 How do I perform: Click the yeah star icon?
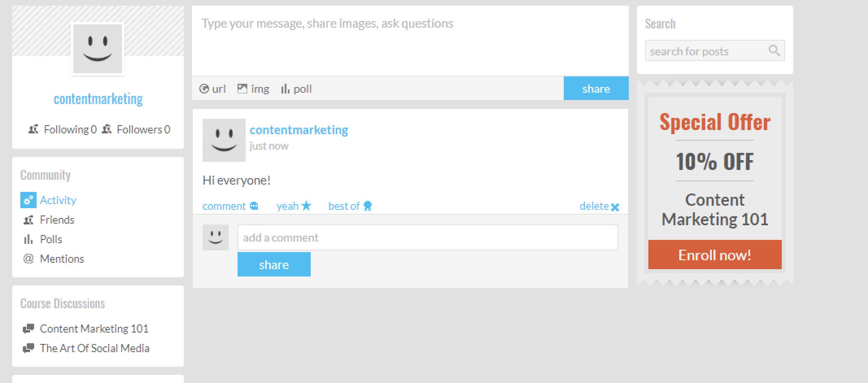[306, 206]
